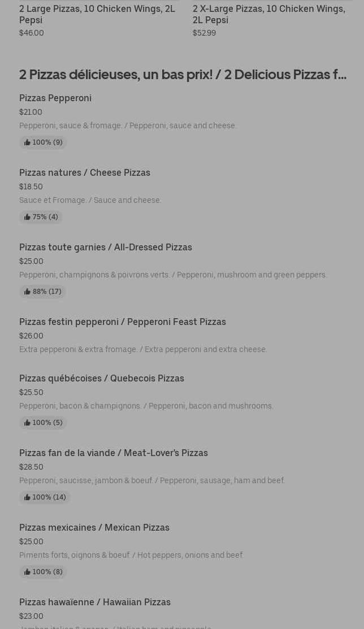Open Pizzas toute garnies / All-Dressed Pizzas
364x629 pixels.
tap(106, 247)
